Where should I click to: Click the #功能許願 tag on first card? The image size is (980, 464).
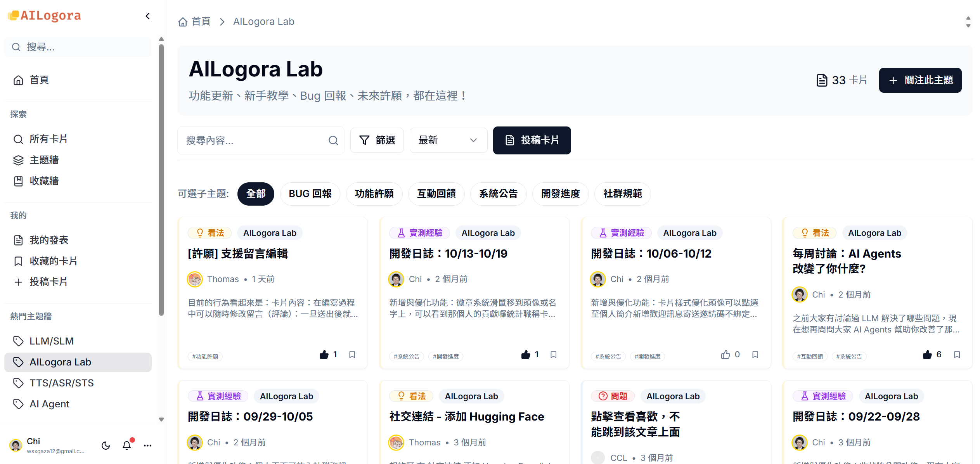pos(205,357)
